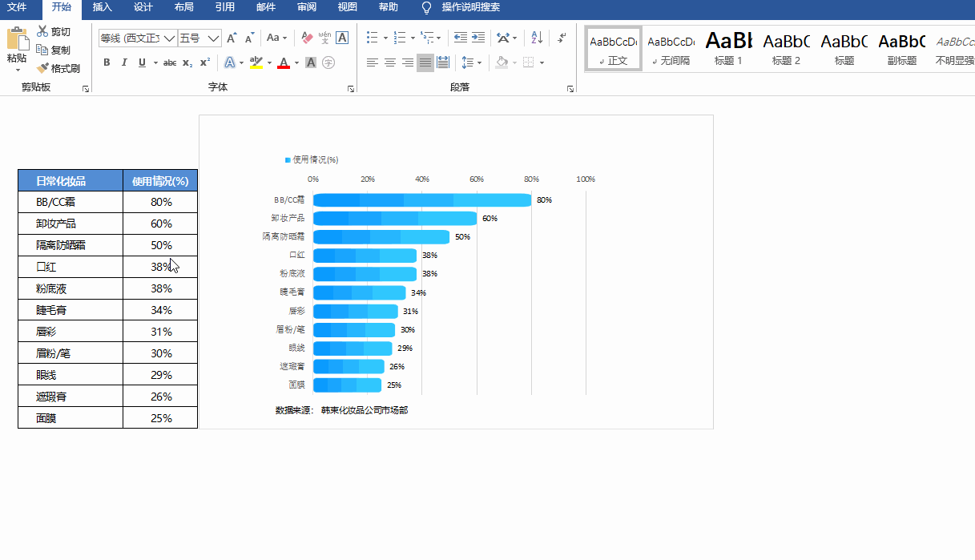Viewport: 975px width, 560px height.
Task: Open the 审阅 ribbon tab
Action: [x=307, y=8]
